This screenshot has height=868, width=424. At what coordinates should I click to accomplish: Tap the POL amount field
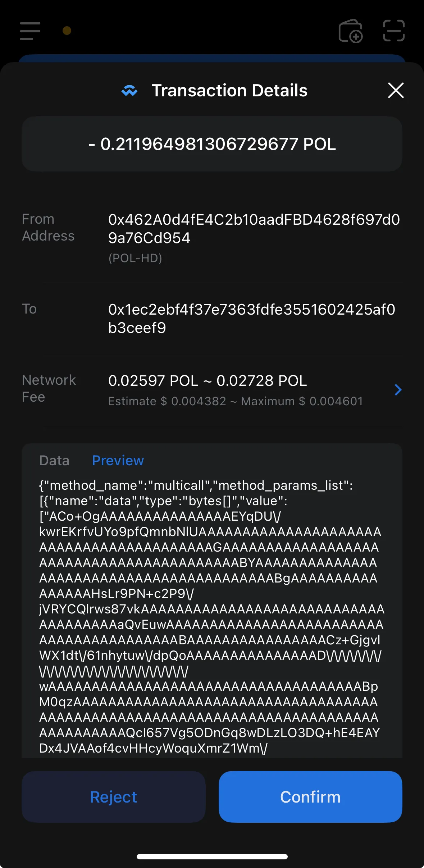[x=212, y=143]
